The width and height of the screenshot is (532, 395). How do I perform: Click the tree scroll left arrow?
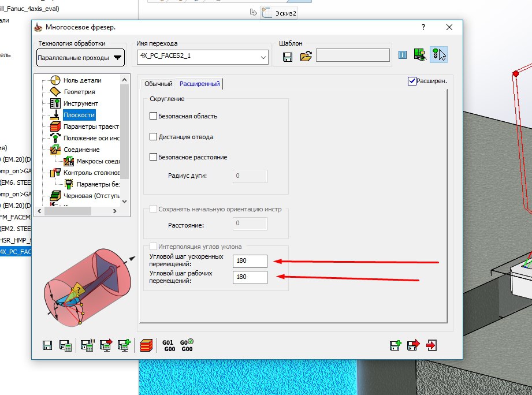(39, 211)
